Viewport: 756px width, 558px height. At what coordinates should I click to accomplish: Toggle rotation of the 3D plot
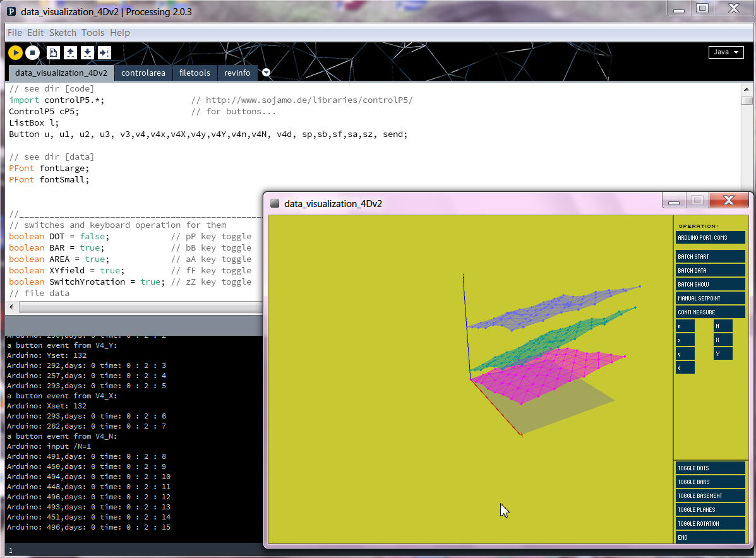(x=710, y=523)
